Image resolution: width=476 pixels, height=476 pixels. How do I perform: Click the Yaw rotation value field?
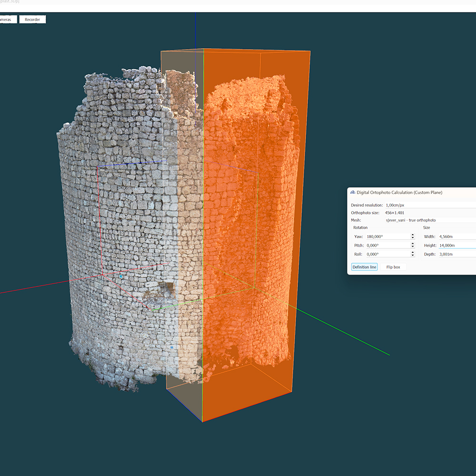(388, 236)
